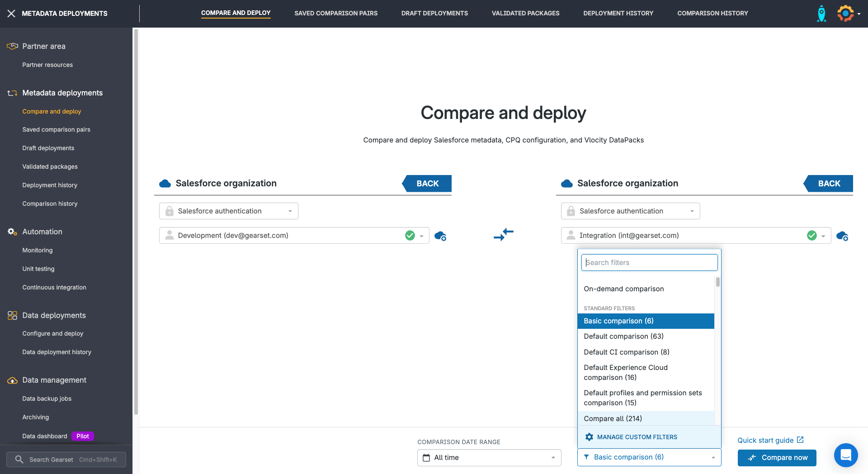868x474 pixels.
Task: Open the rocket icon in top bar
Action: point(821,14)
